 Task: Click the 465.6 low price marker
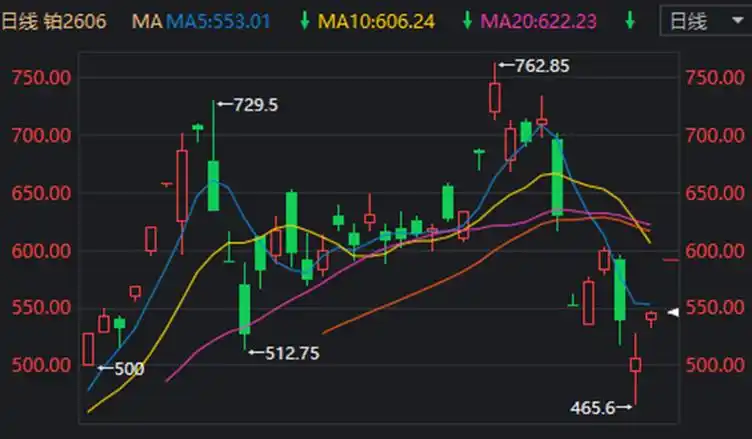click(596, 407)
